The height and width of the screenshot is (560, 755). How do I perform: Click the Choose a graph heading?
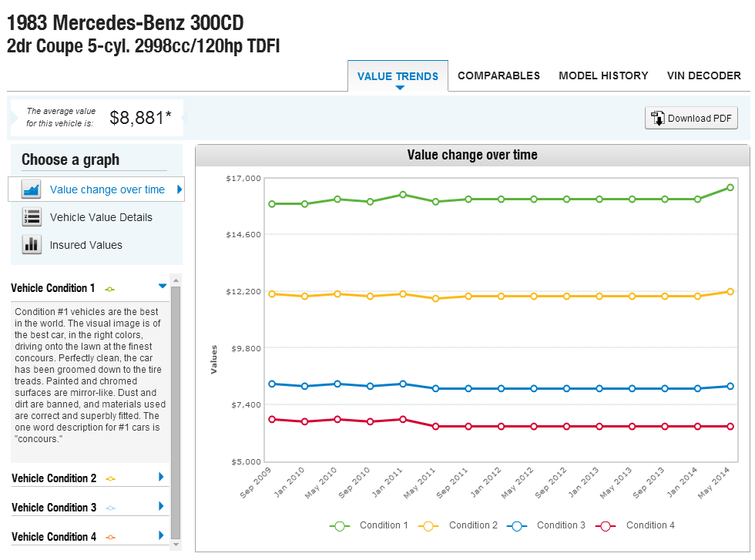point(70,159)
